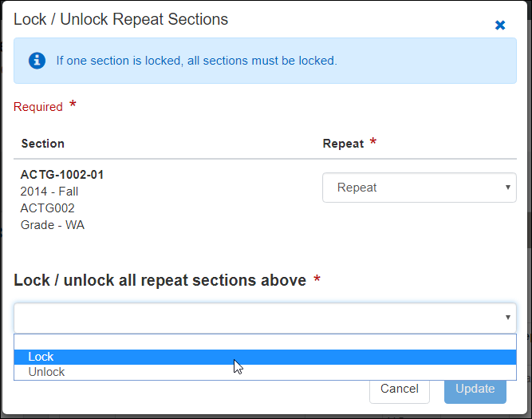Click the Update button

click(x=475, y=389)
